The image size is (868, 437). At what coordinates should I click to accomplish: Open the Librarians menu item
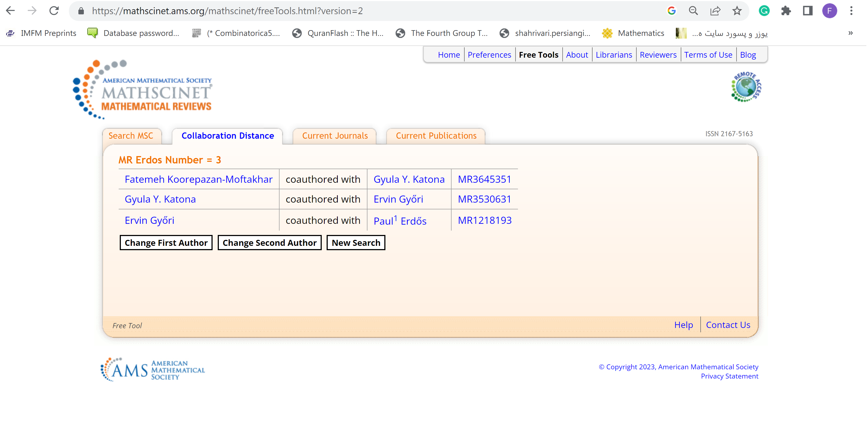(614, 55)
